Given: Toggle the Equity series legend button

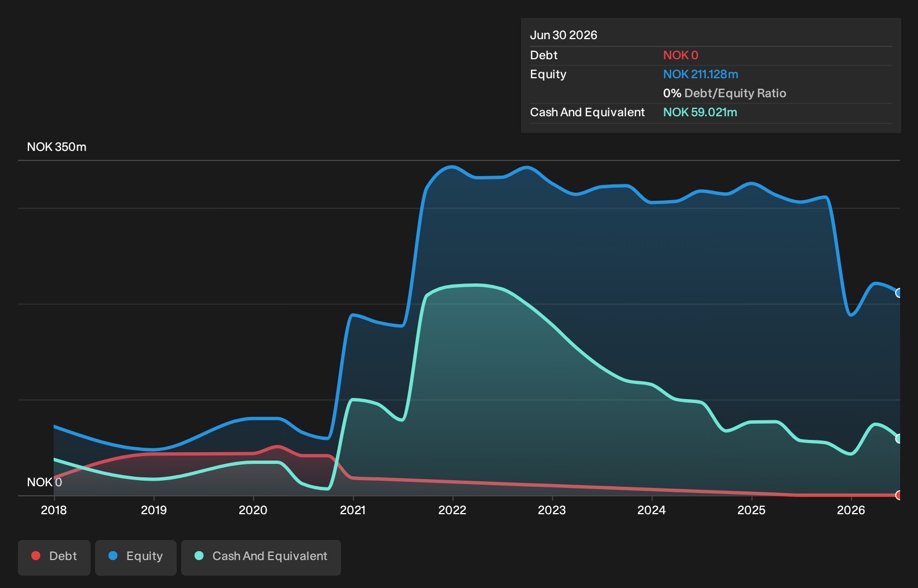Looking at the screenshot, I should 136,557.
